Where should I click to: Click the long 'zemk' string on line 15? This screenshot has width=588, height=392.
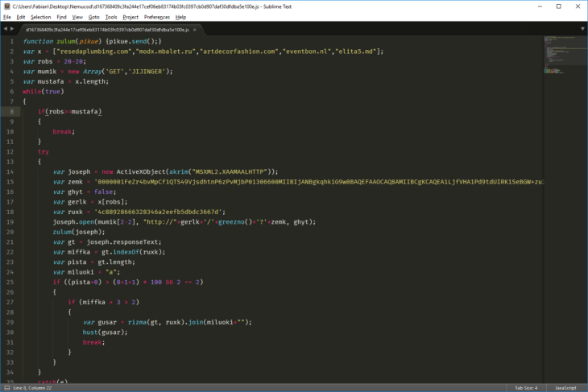tap(319, 182)
